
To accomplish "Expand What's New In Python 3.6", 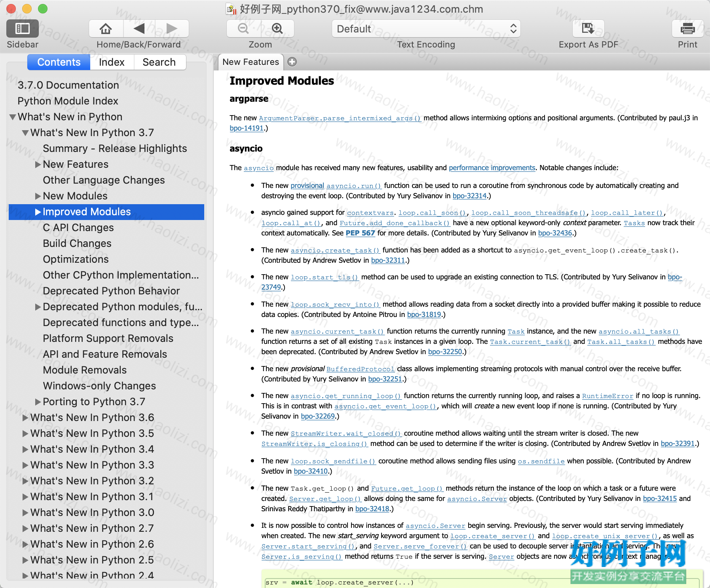I will (x=25, y=418).
